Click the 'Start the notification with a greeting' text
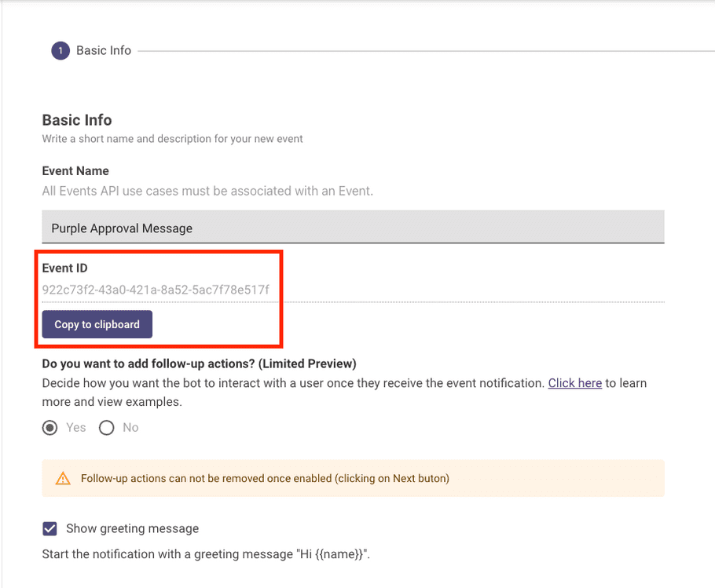Image resolution: width=715 pixels, height=588 pixels. [x=206, y=554]
